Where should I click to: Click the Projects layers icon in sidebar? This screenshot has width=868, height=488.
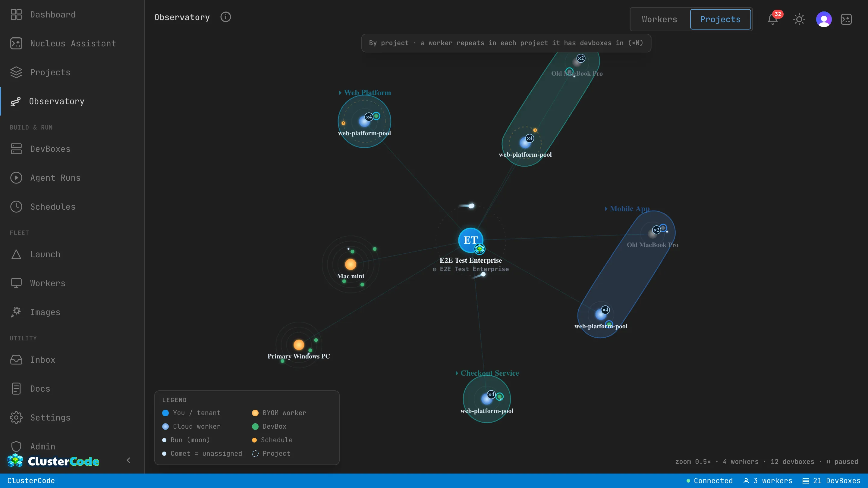(x=16, y=72)
